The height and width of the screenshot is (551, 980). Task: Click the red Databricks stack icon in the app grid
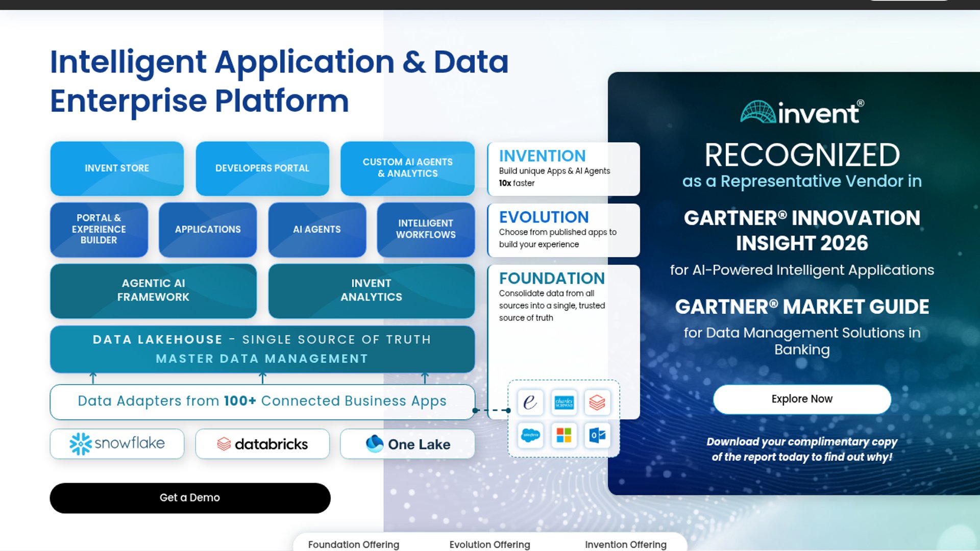tap(597, 403)
